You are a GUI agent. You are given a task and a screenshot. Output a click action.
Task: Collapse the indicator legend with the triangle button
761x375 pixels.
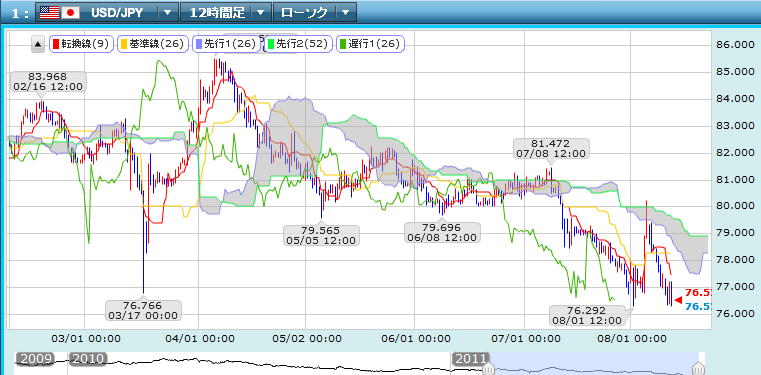[38, 45]
